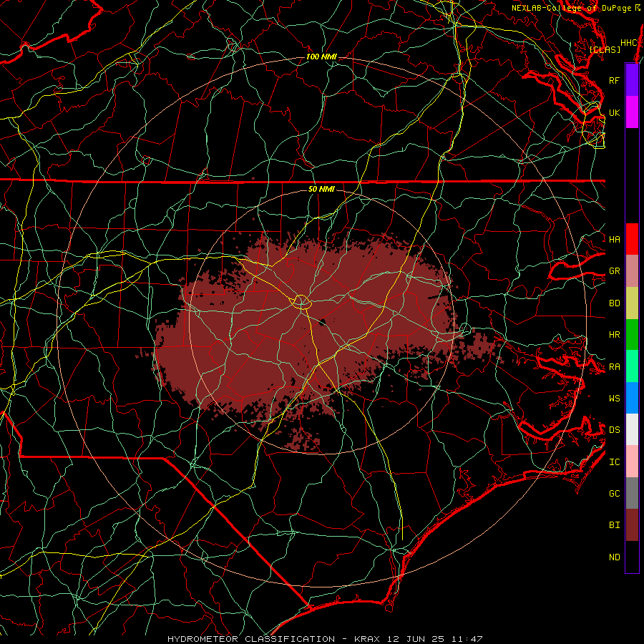Click the white DS legend swatch
This screenshot has width=644, height=644.
tap(632, 429)
